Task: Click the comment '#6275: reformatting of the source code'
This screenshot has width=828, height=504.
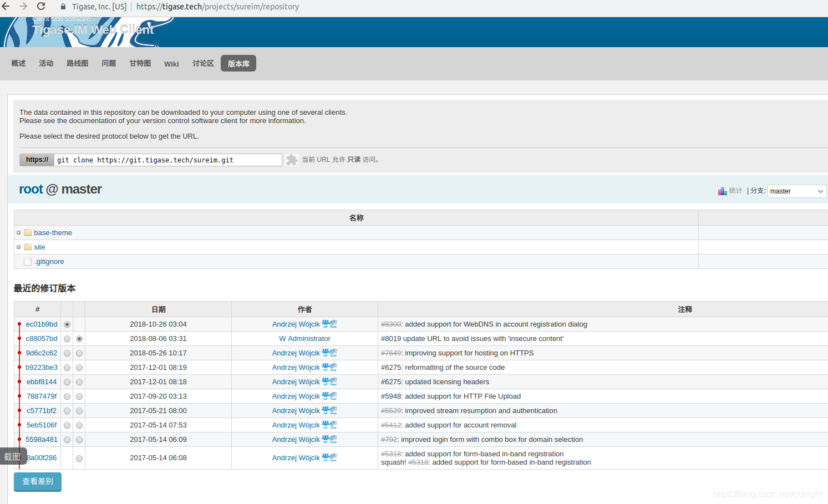Action: point(443,367)
